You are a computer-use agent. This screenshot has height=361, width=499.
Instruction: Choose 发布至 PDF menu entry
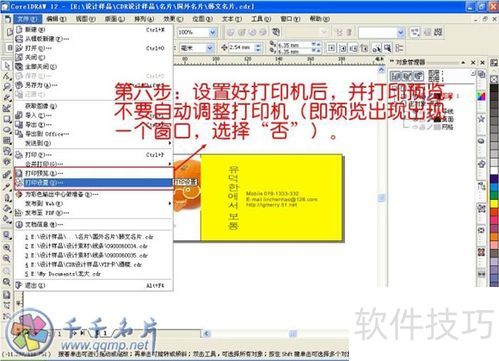click(93, 213)
